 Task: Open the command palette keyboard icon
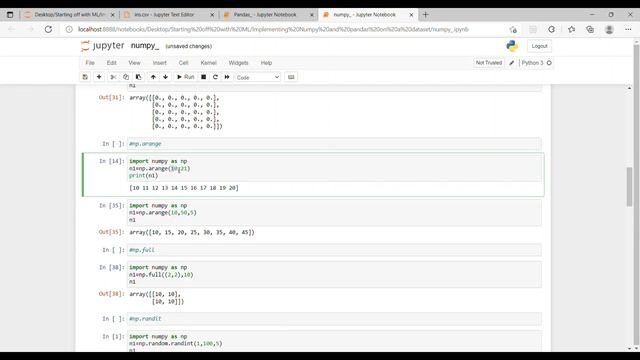[291, 77]
